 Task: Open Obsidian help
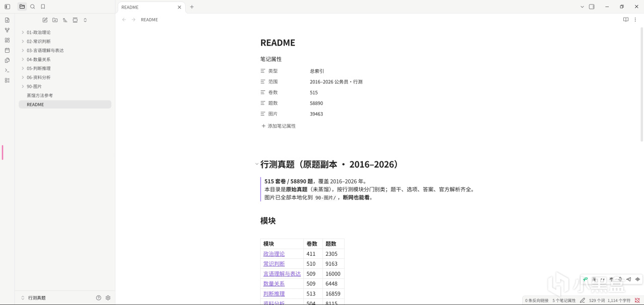pos(99,298)
